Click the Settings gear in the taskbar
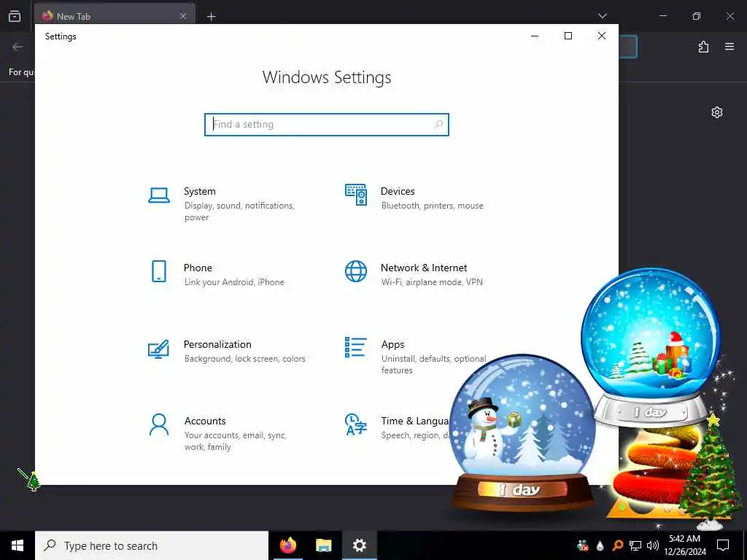747x560 pixels. tap(359, 545)
